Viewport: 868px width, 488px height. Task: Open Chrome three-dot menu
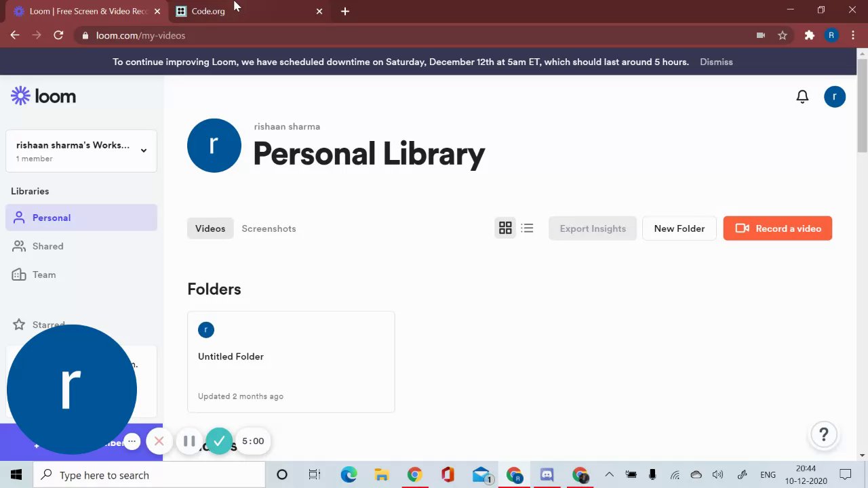(x=854, y=35)
